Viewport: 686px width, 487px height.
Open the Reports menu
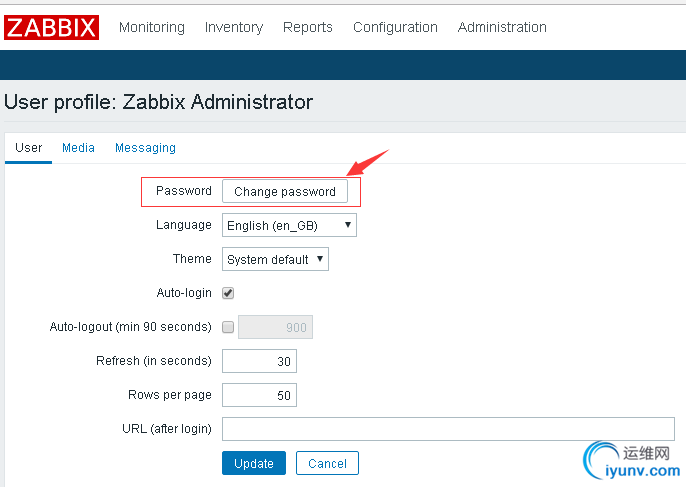click(308, 27)
